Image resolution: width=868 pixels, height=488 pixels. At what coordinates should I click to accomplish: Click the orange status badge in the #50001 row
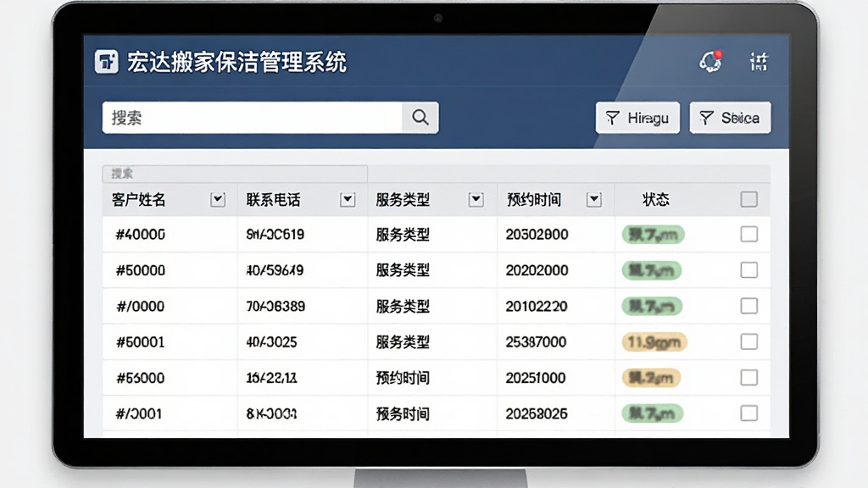pos(654,342)
